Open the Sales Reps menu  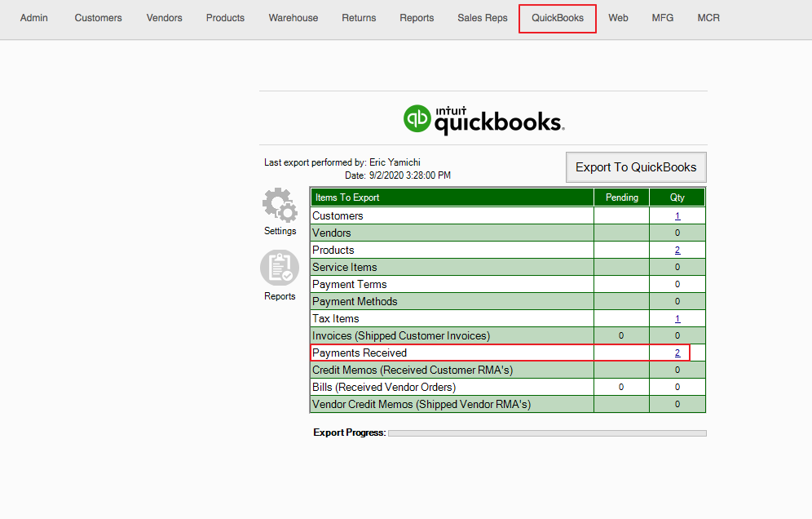pos(483,18)
